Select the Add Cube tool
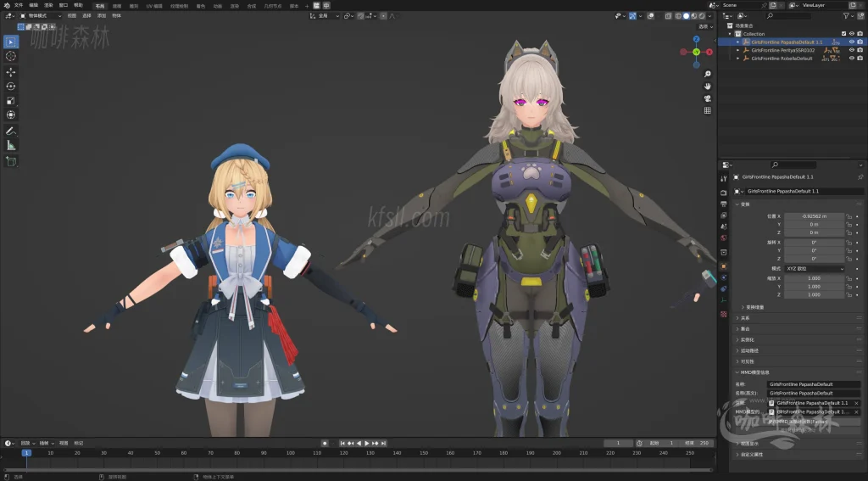The image size is (868, 481). pyautogui.click(x=10, y=161)
